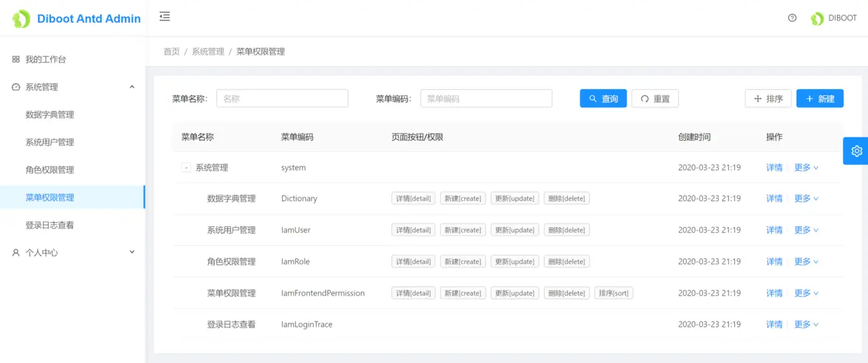Click 系统管理 breadcrumb item

pyautogui.click(x=208, y=52)
